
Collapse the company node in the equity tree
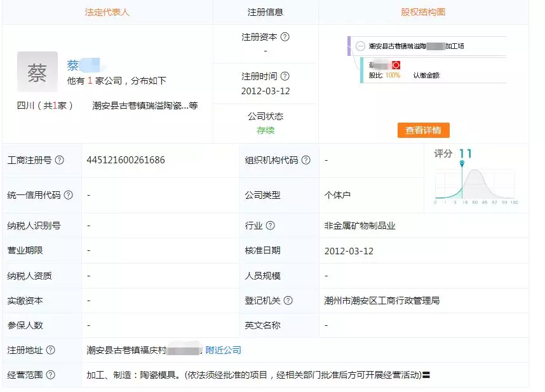coord(360,46)
